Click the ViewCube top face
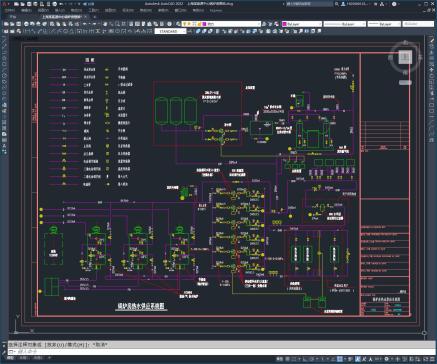The image size is (437, 364). (405, 57)
